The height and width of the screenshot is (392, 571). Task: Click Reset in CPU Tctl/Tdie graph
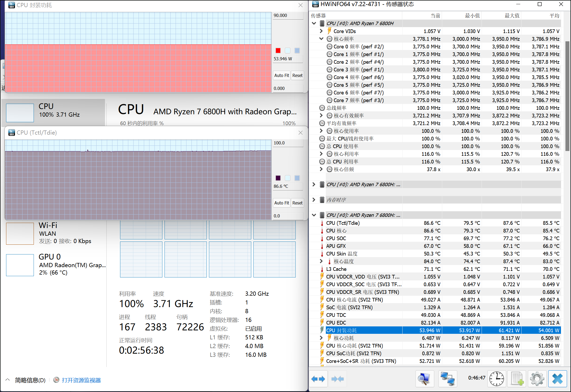click(x=297, y=203)
